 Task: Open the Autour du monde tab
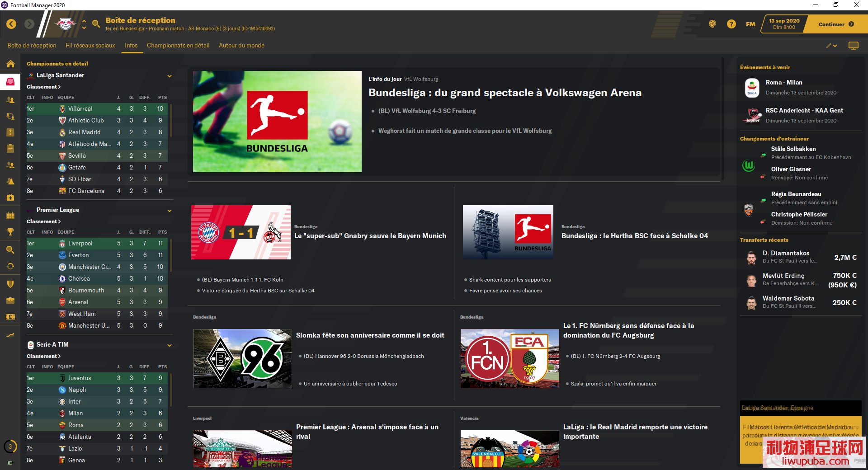tap(241, 46)
